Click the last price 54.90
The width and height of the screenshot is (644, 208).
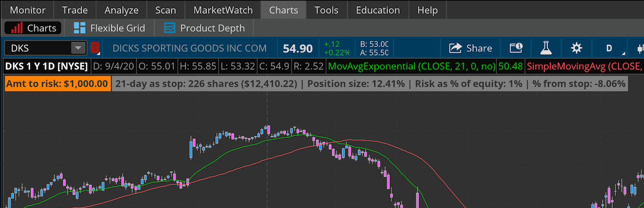point(297,49)
